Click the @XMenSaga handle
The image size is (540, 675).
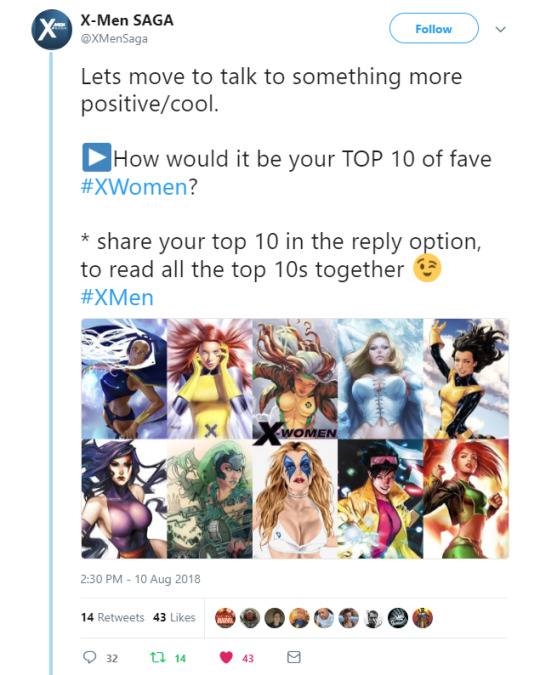(114, 39)
